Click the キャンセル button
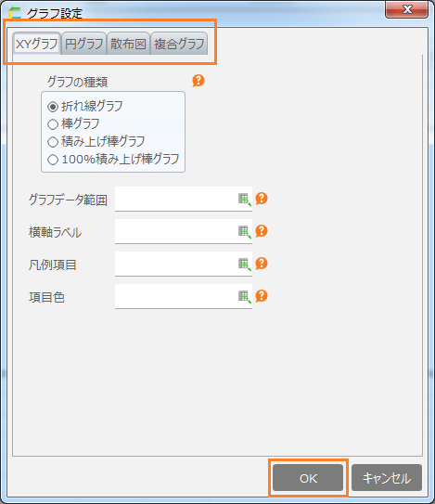Screen dimensions: 435x504 pos(387,478)
